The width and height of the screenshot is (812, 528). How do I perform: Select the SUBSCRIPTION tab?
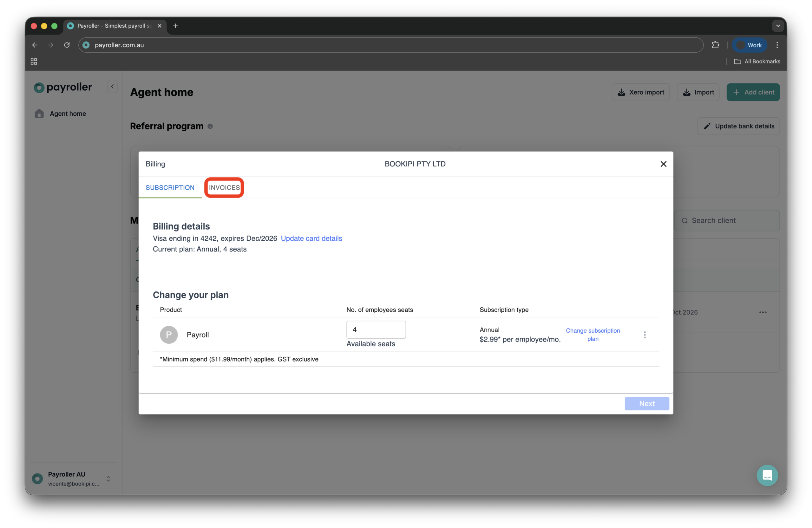(170, 187)
